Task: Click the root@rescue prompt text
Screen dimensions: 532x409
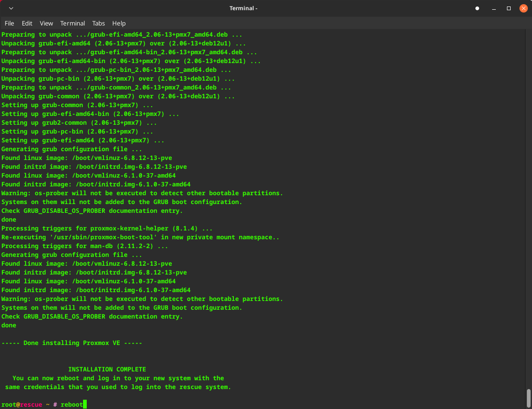Action: (x=21, y=405)
